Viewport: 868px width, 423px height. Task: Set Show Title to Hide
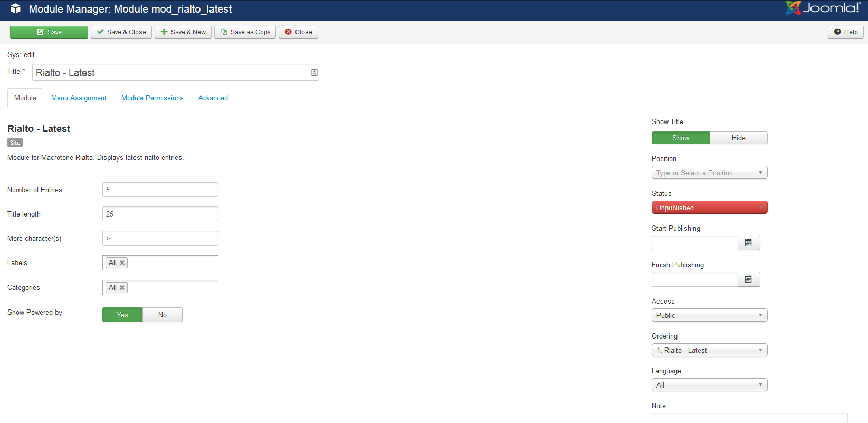click(x=738, y=138)
